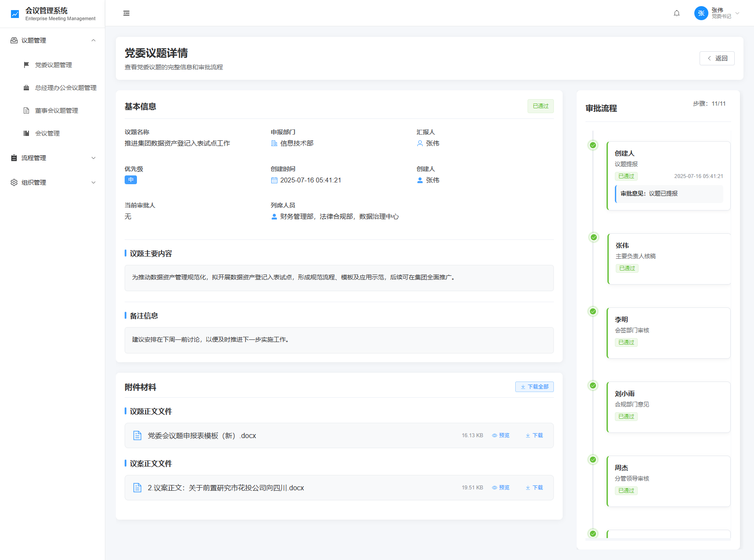This screenshot has height=560, width=754.
Task: Click the icon beside 会议管理
Action: (x=26, y=133)
